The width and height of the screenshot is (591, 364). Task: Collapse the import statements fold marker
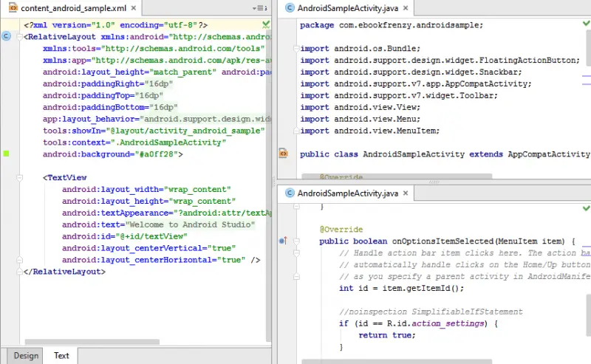pos(297,49)
